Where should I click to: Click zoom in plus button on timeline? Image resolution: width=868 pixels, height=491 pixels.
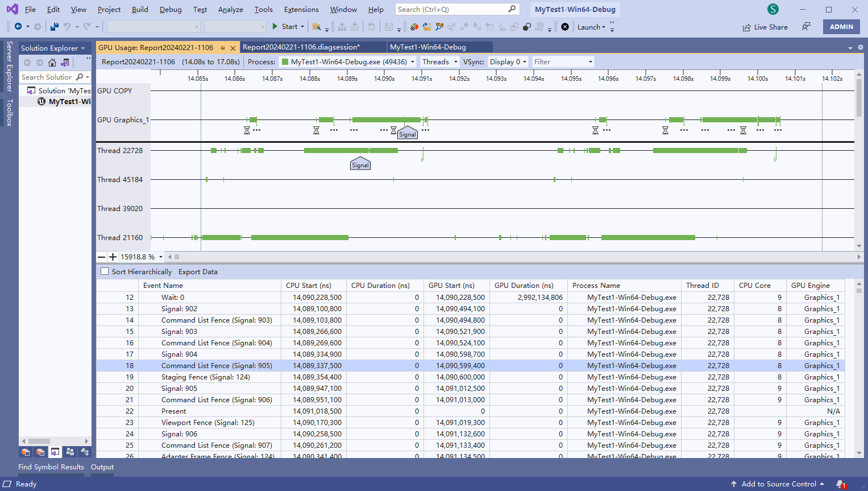click(x=113, y=257)
